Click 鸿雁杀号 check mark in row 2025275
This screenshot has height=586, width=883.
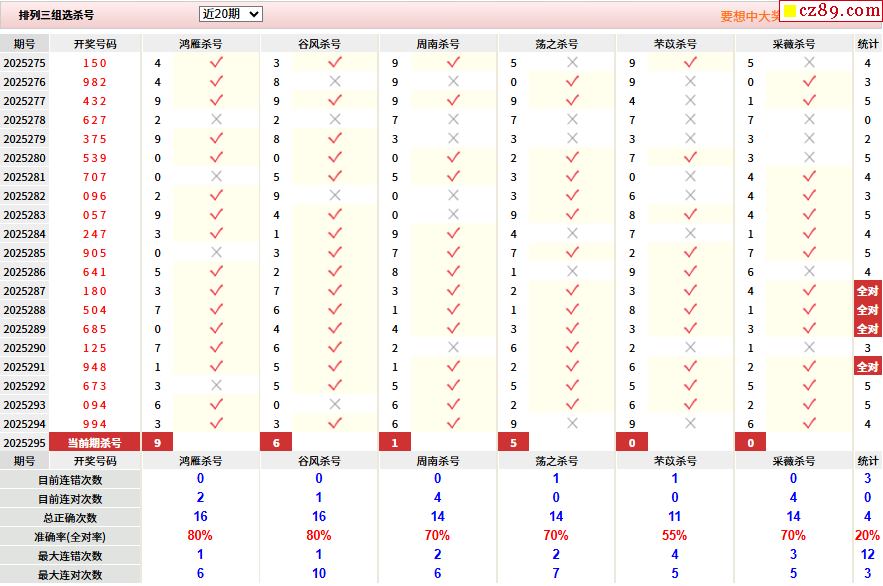click(216, 62)
